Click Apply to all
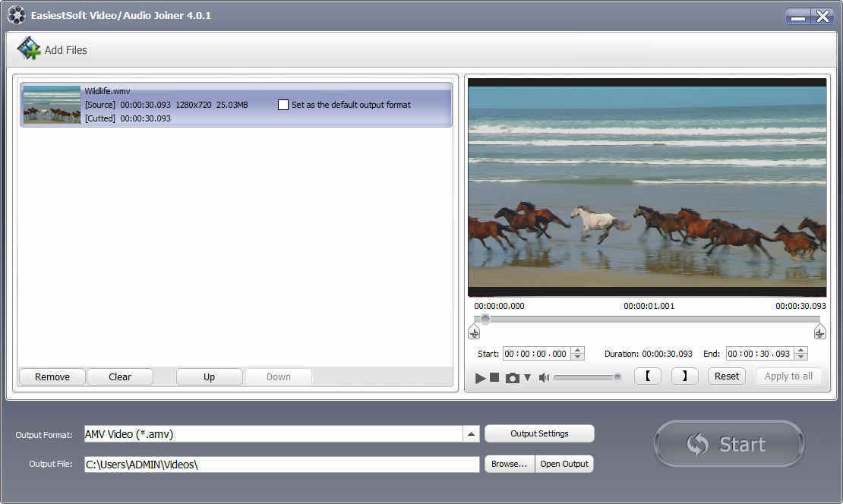This screenshot has height=504, width=843. pos(788,376)
